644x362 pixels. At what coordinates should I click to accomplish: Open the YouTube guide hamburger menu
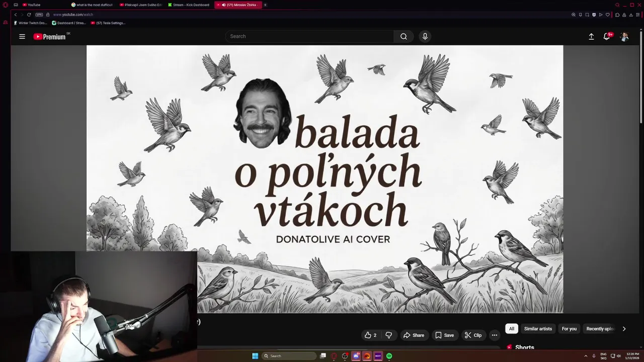(x=22, y=36)
